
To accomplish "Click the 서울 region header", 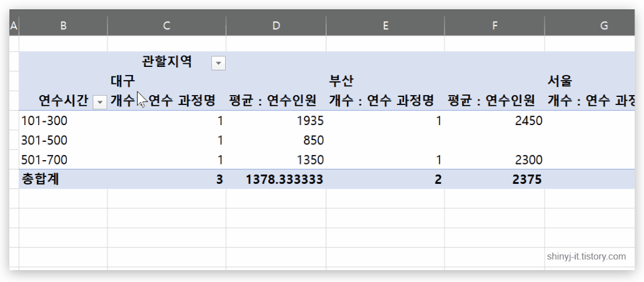I will click(560, 81).
